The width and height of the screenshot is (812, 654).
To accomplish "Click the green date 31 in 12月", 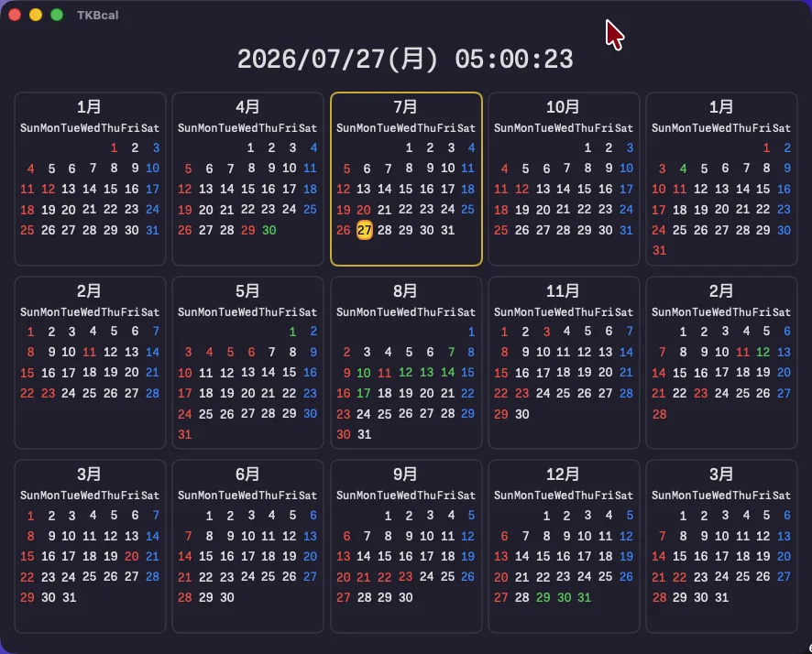I will click(x=584, y=597).
